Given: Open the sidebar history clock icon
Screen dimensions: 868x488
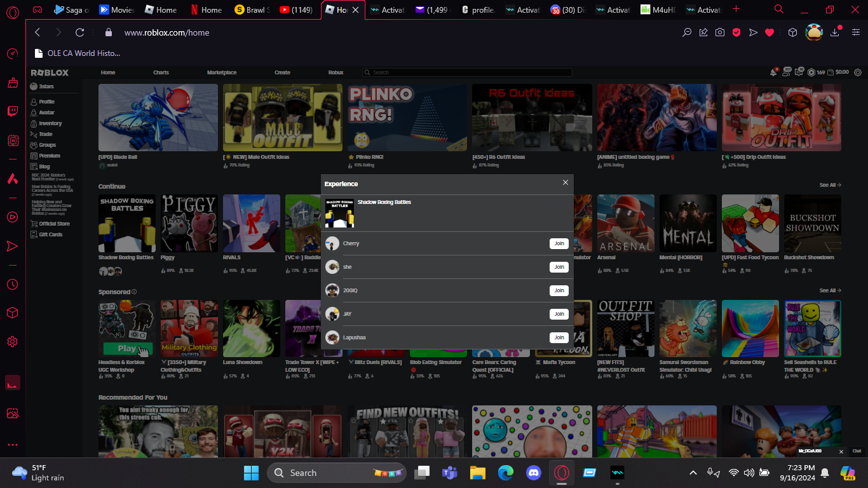Looking at the screenshot, I should click(12, 285).
